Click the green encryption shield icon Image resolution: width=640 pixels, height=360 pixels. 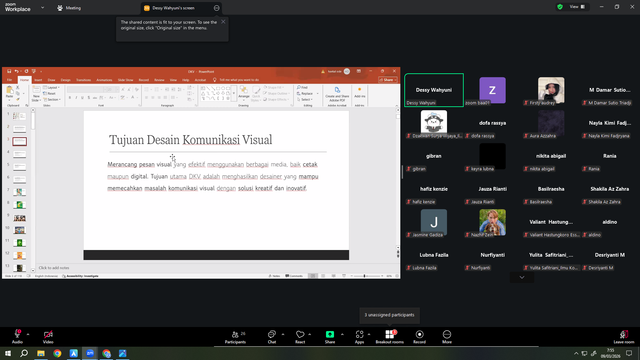pyautogui.click(x=560, y=7)
